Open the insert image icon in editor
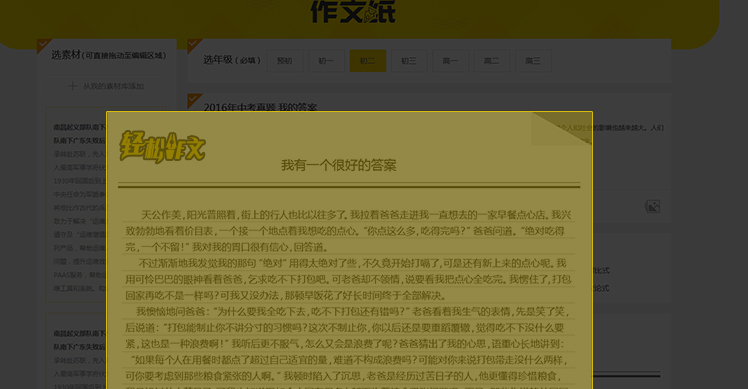Image resolution: width=748 pixels, height=389 pixels. tap(652, 206)
